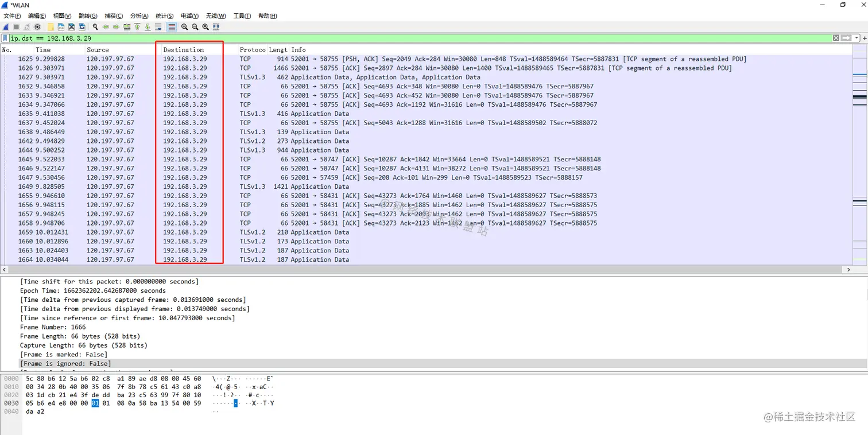Sort by the Time column header

(x=59, y=50)
